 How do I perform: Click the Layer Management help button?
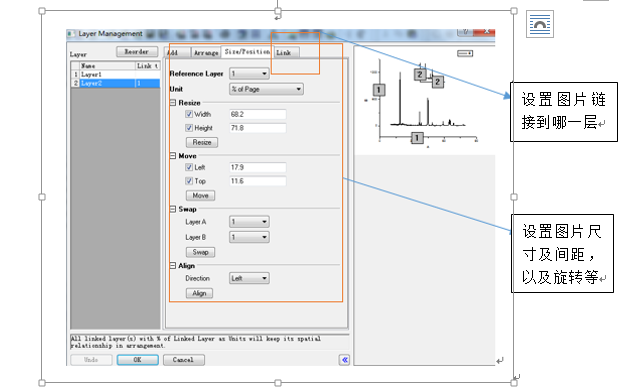(x=466, y=32)
